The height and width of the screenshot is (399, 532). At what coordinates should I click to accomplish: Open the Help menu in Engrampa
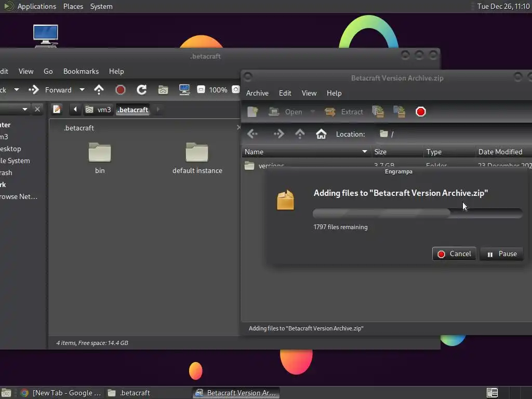tap(334, 93)
